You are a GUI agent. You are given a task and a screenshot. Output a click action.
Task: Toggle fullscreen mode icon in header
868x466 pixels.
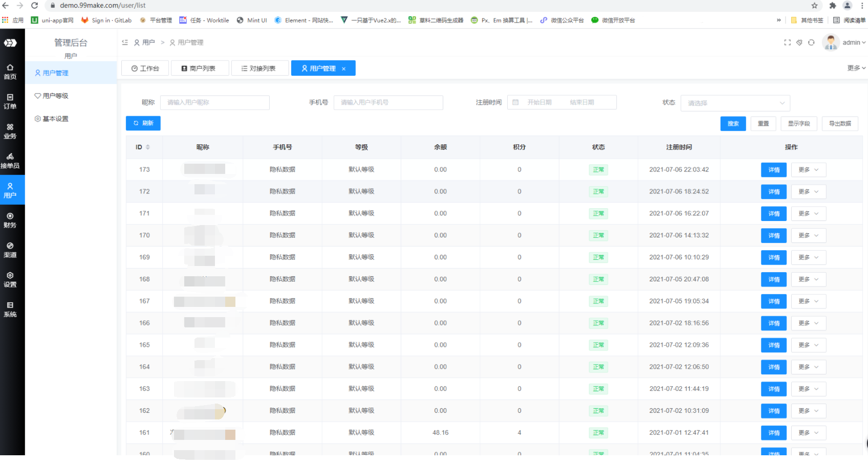[x=787, y=42]
